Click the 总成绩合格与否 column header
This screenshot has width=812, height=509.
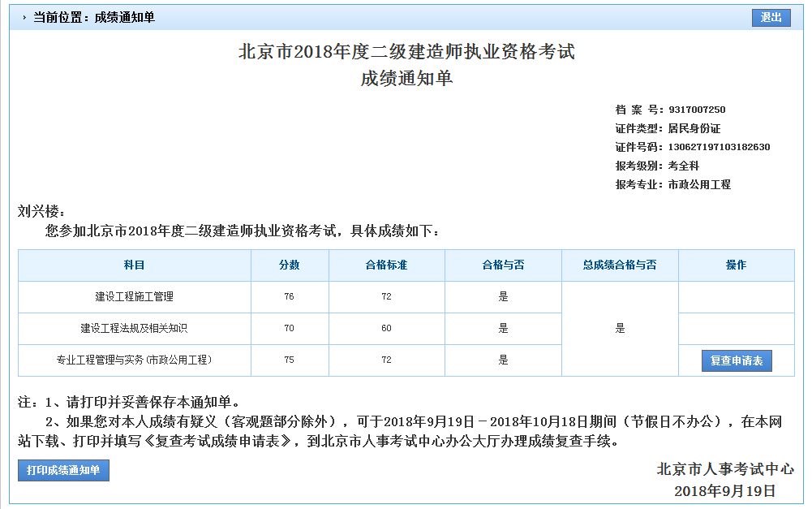pyautogui.click(x=620, y=265)
